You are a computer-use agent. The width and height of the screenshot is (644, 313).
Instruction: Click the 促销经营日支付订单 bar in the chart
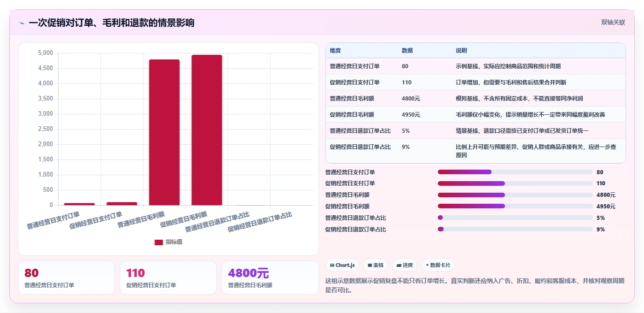pos(122,203)
